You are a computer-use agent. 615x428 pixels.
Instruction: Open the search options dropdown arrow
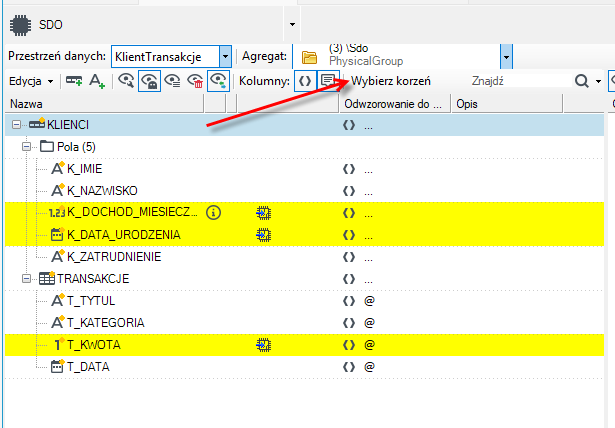click(x=599, y=82)
